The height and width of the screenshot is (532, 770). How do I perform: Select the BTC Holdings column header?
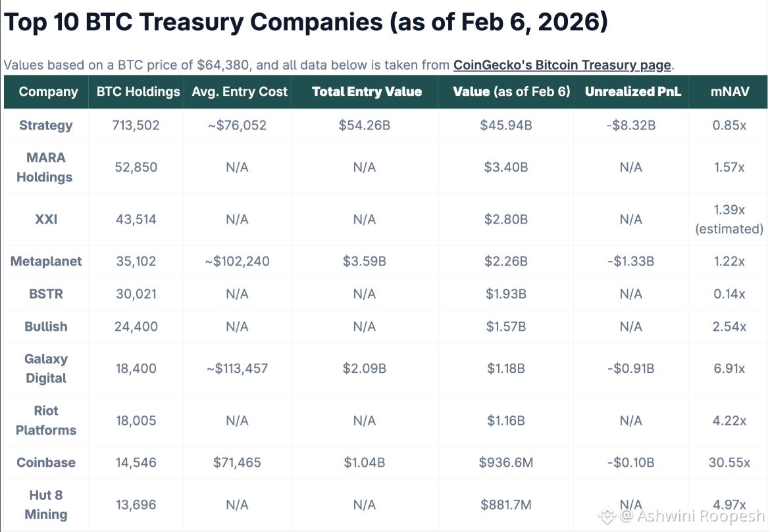click(x=138, y=92)
